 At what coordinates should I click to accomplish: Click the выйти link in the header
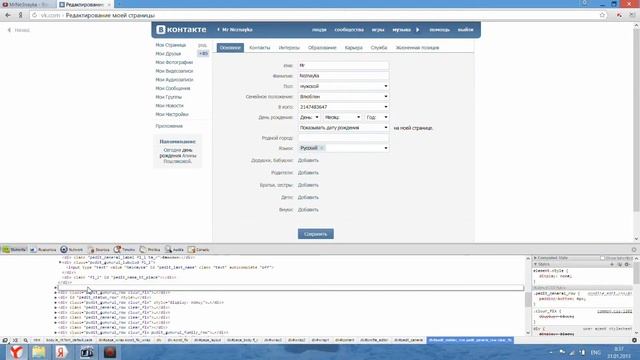point(465,30)
